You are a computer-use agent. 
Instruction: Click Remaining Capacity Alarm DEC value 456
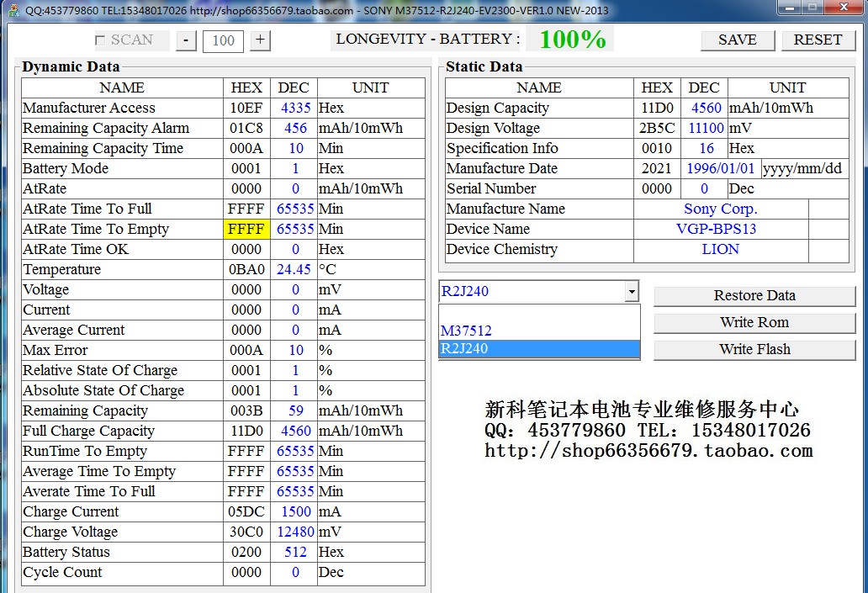[294, 129]
